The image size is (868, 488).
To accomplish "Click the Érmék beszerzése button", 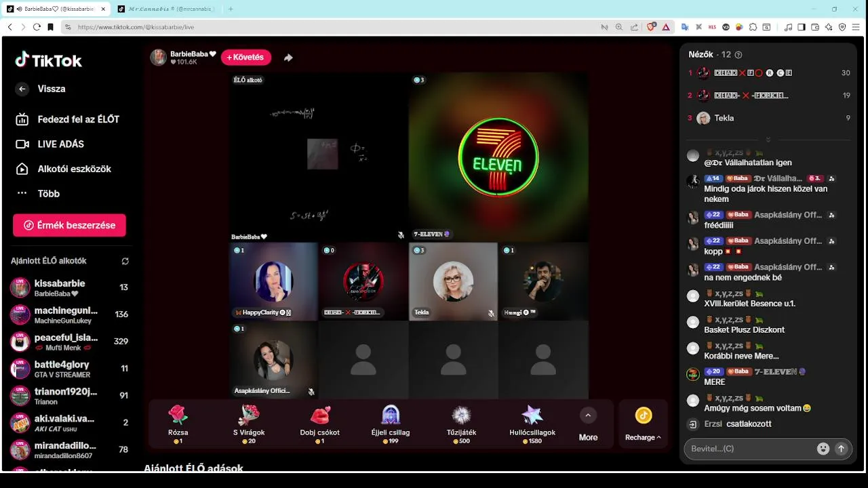I will pos(69,225).
